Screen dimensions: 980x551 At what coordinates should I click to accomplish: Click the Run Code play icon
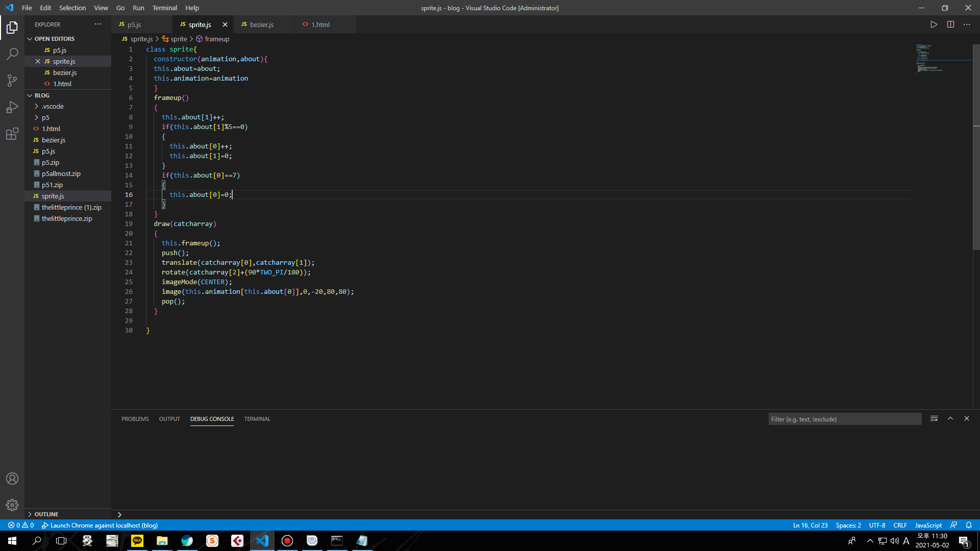934,24
